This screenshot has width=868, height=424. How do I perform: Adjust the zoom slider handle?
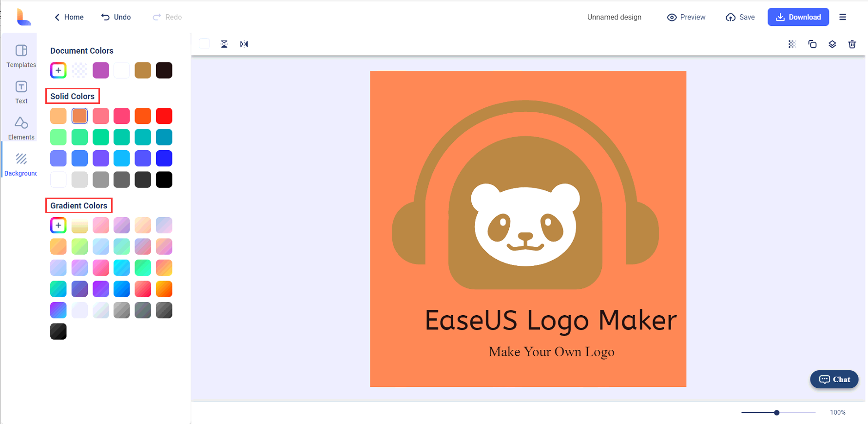(x=777, y=413)
